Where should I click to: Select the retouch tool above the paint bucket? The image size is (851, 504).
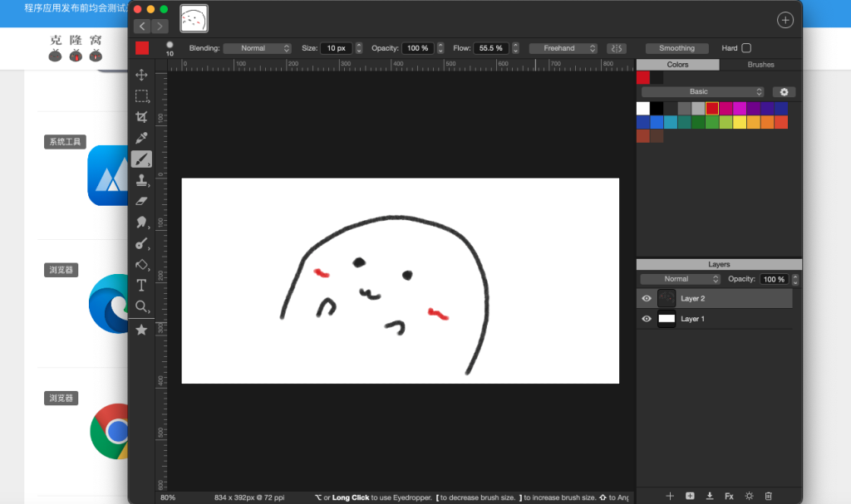coord(141,243)
